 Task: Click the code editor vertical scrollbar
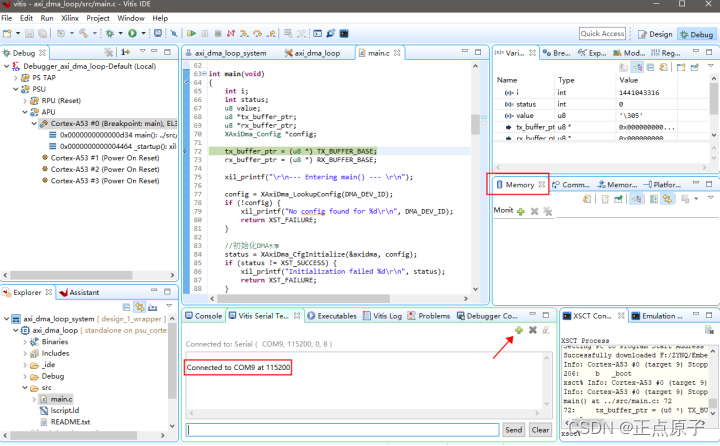click(475, 124)
